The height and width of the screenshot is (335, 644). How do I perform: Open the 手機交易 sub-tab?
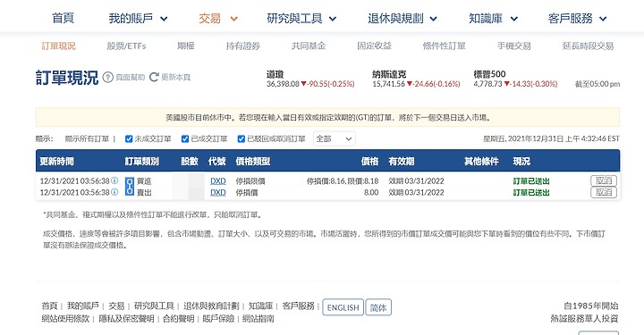tap(513, 46)
